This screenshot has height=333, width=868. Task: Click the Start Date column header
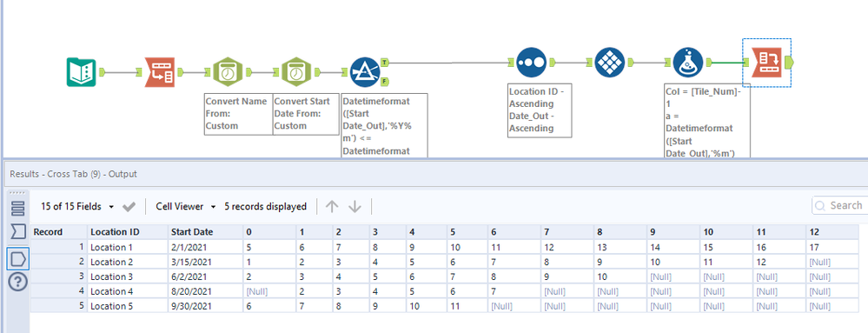205,232
